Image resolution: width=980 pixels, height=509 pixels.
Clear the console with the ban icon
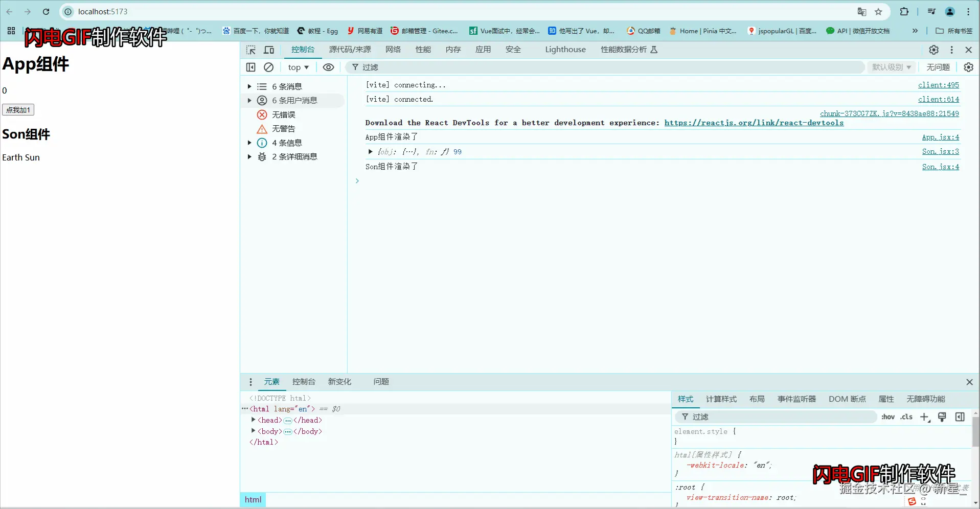tap(268, 67)
